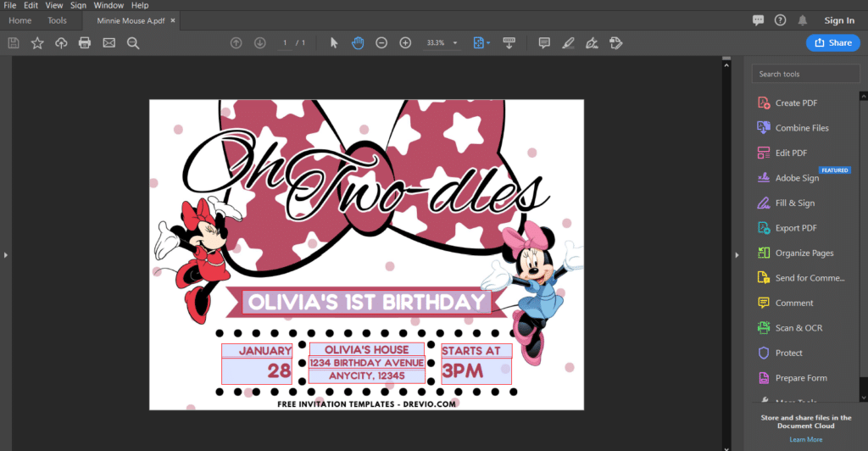The image size is (868, 451).
Task: Print the document with printer icon
Action: coord(85,42)
